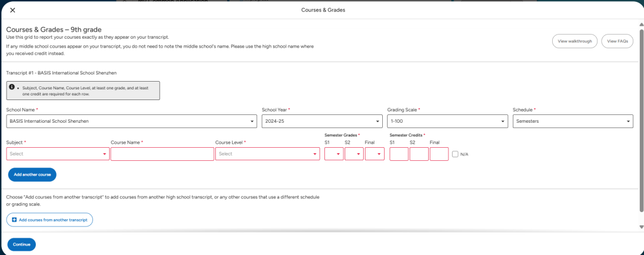Close the Courses & Grades dialog
The height and width of the screenshot is (255, 644).
click(x=13, y=10)
